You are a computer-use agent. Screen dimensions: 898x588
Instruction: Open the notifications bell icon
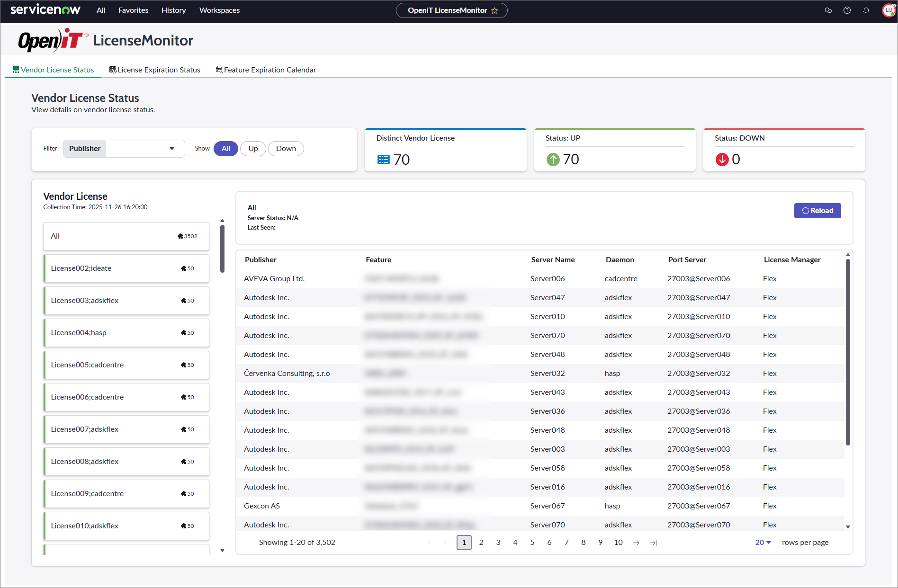tap(866, 10)
